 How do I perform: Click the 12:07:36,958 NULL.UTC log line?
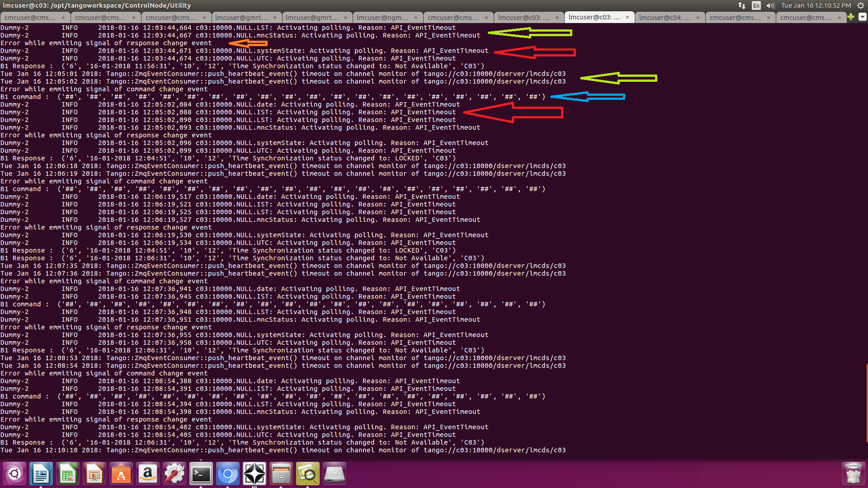pos(228,343)
